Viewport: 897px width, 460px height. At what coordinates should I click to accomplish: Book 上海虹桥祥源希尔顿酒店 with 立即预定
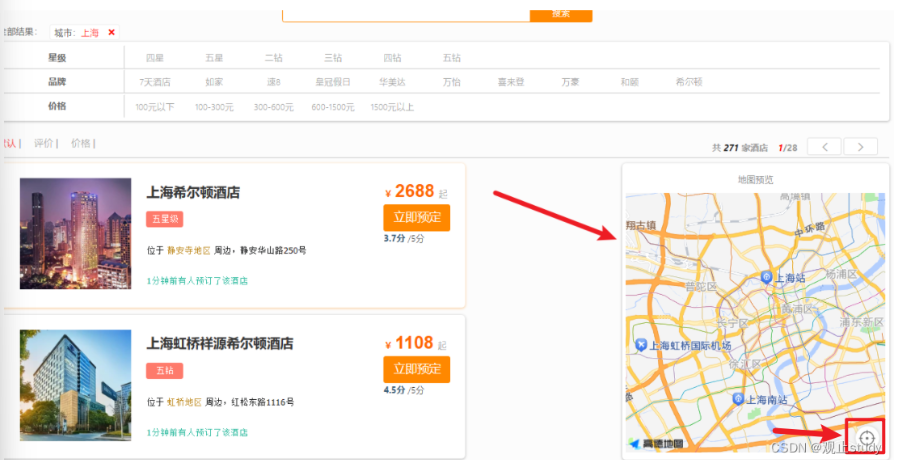[416, 369]
